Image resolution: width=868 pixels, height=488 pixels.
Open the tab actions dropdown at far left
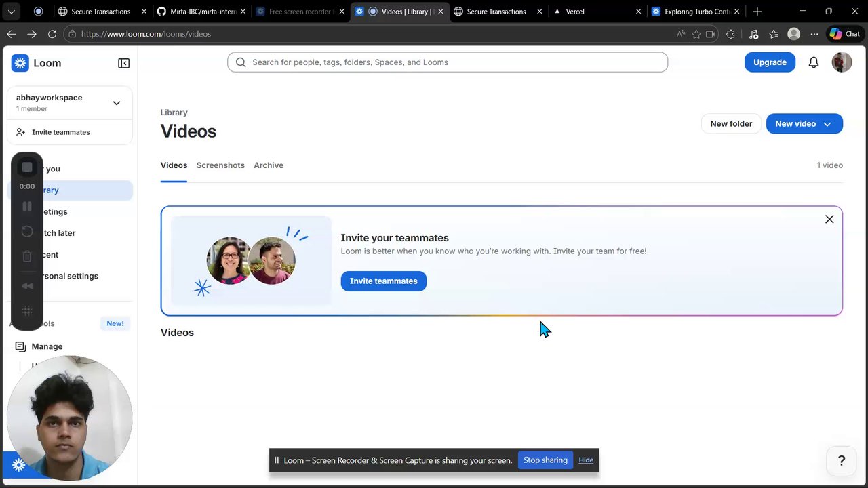pos(12,12)
